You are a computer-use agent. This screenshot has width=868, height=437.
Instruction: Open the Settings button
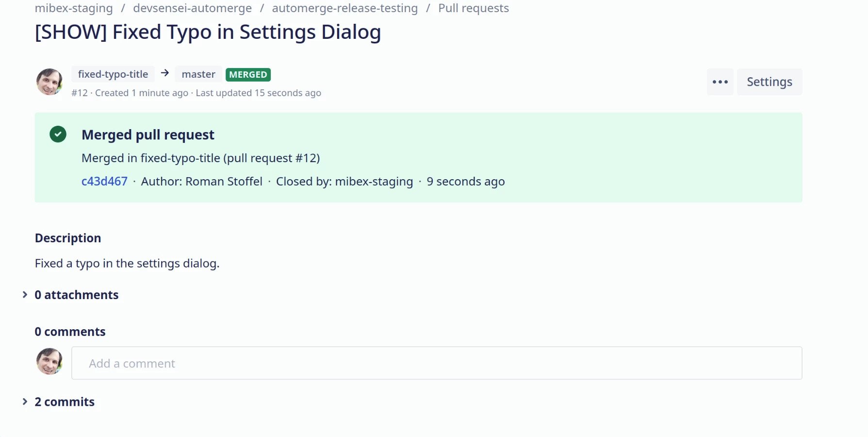point(770,82)
